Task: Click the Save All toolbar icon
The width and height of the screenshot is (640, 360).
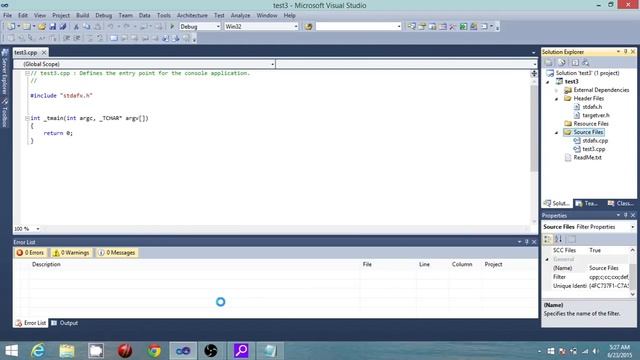Action: [62, 27]
